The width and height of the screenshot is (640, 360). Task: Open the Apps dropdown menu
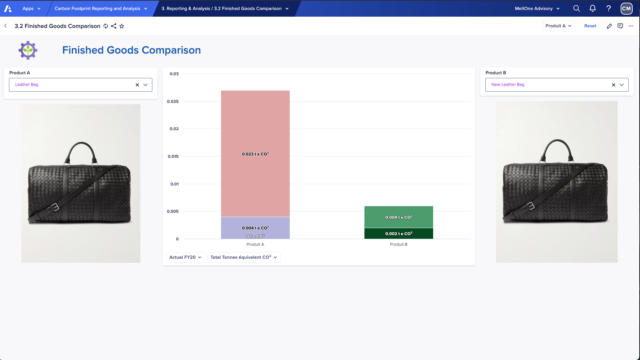coord(31,9)
